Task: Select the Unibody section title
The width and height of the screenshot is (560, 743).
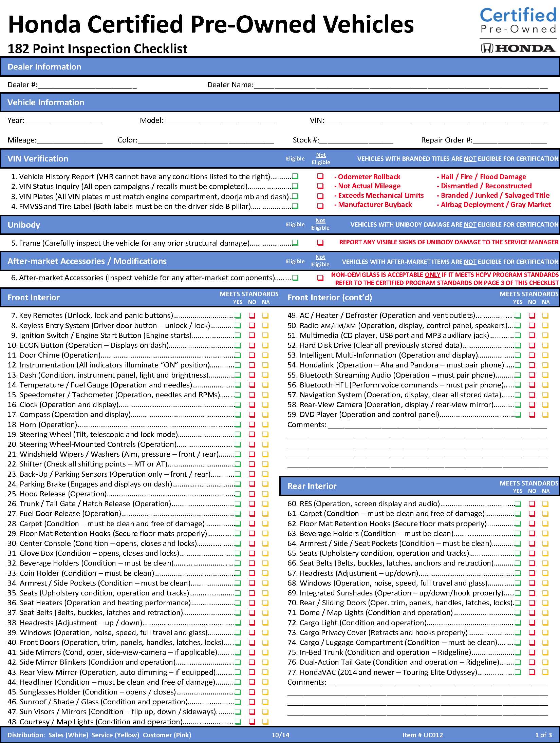Action: [24, 225]
